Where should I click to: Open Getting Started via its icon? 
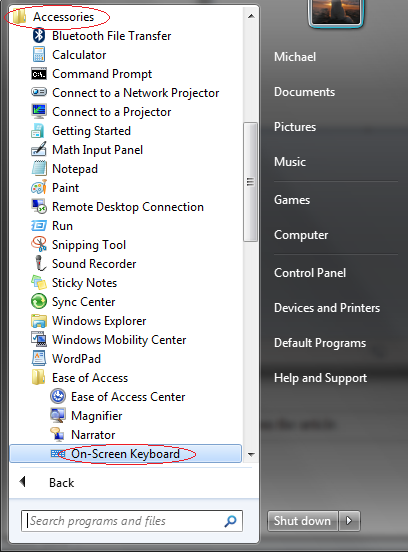point(38,131)
